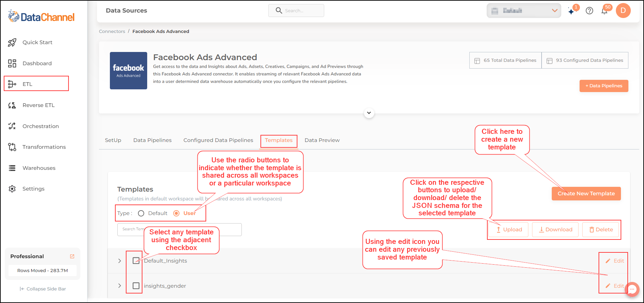Click the DataChannel logo
The image size is (644, 303).
pyautogui.click(x=41, y=17)
